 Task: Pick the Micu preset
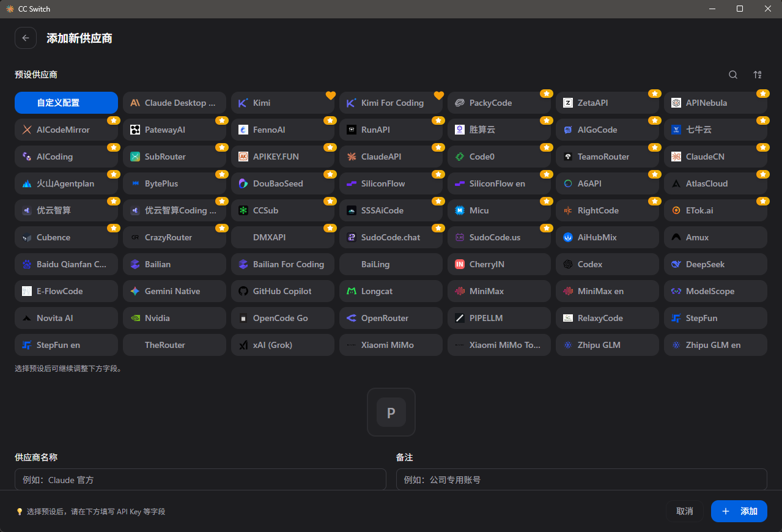(x=499, y=210)
